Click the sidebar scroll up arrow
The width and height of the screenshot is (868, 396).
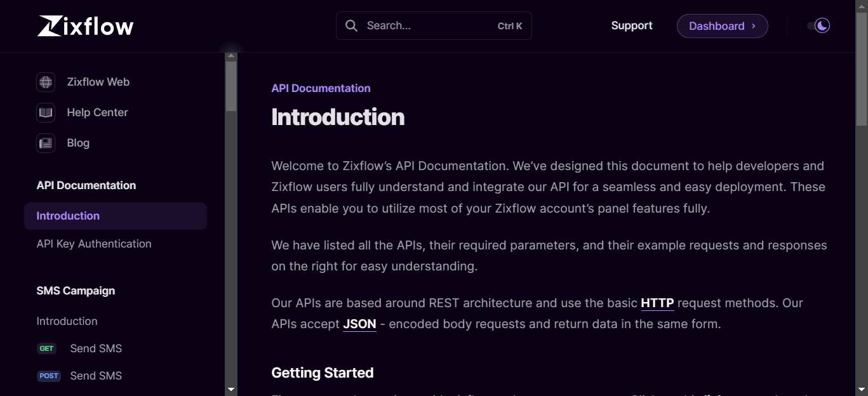[231, 56]
